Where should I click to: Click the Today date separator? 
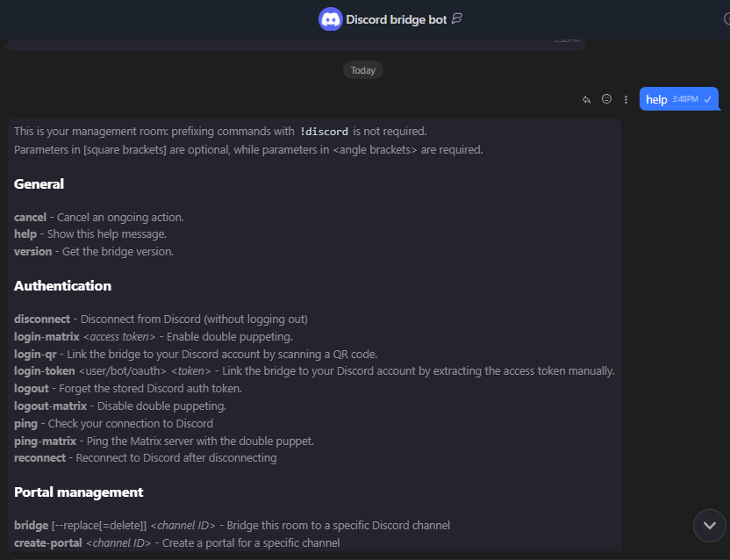[363, 70]
